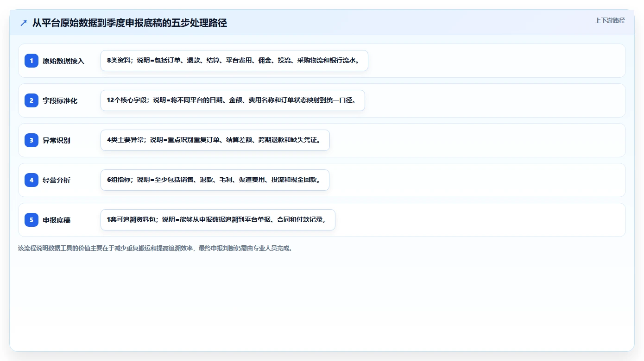Select the 上下游路径 label
The image size is (644, 361).
click(x=610, y=20)
